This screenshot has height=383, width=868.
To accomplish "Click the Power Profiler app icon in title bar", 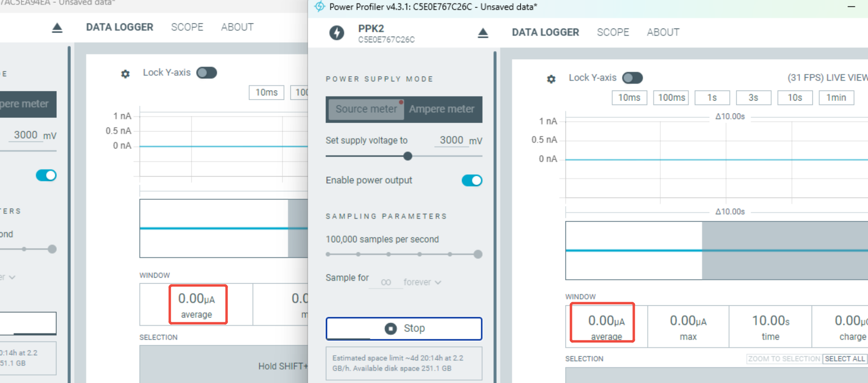I will point(319,6).
